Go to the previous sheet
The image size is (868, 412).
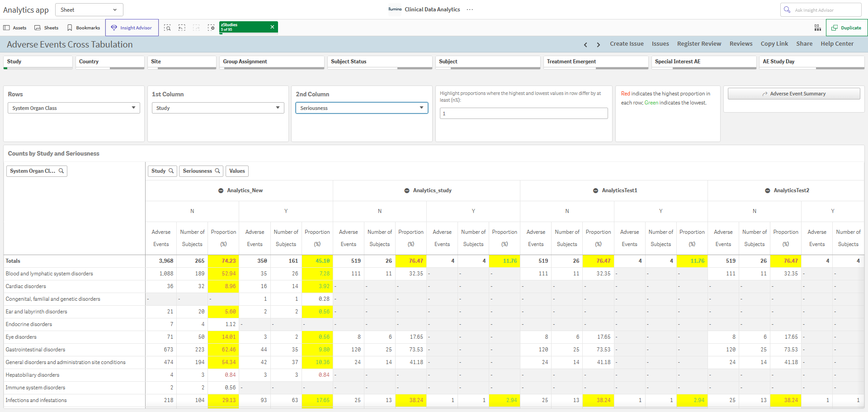click(585, 44)
